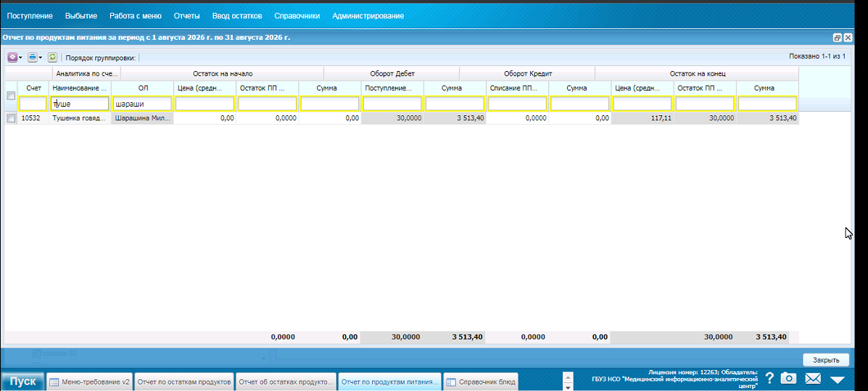Viewport: 868px width, 391px height.
Task: Click the filter field containing туше
Action: click(80, 104)
